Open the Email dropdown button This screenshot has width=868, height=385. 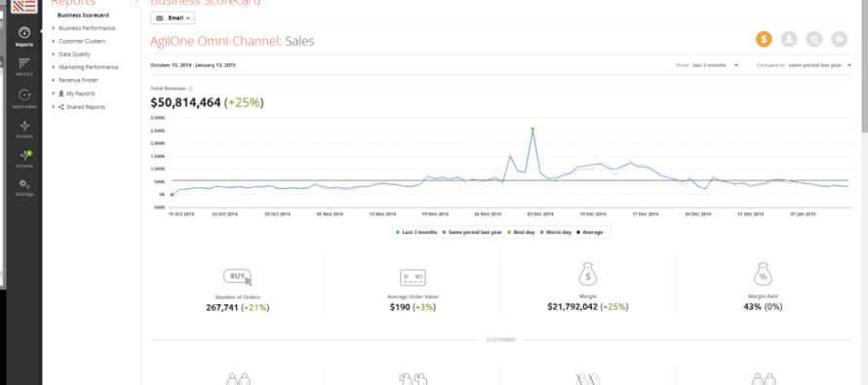tap(173, 19)
